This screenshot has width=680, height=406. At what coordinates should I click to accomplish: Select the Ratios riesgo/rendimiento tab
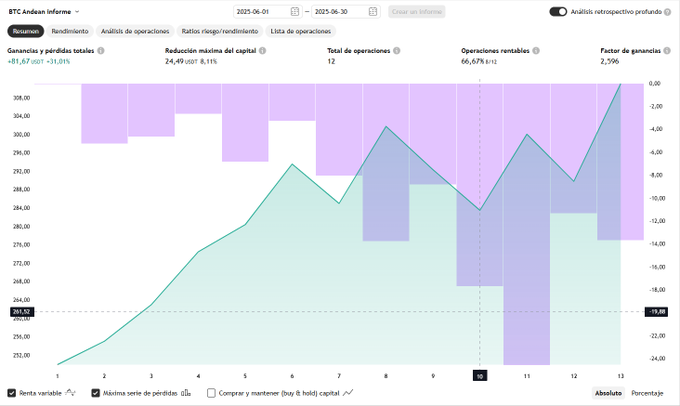tap(219, 31)
